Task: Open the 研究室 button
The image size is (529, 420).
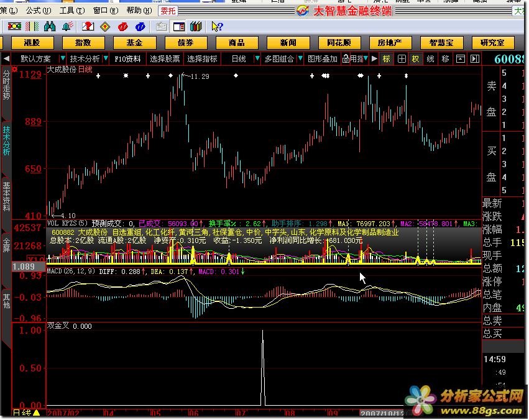Action: click(x=492, y=43)
